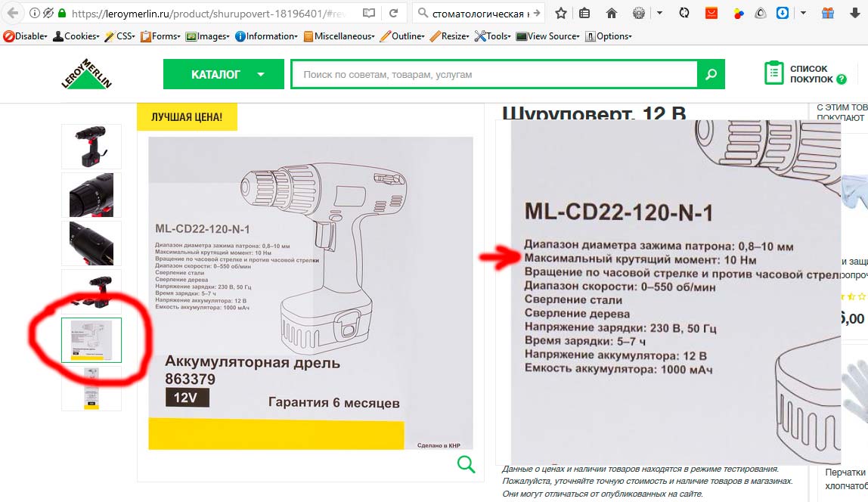
Task: Focus the site search field
Action: 494,74
